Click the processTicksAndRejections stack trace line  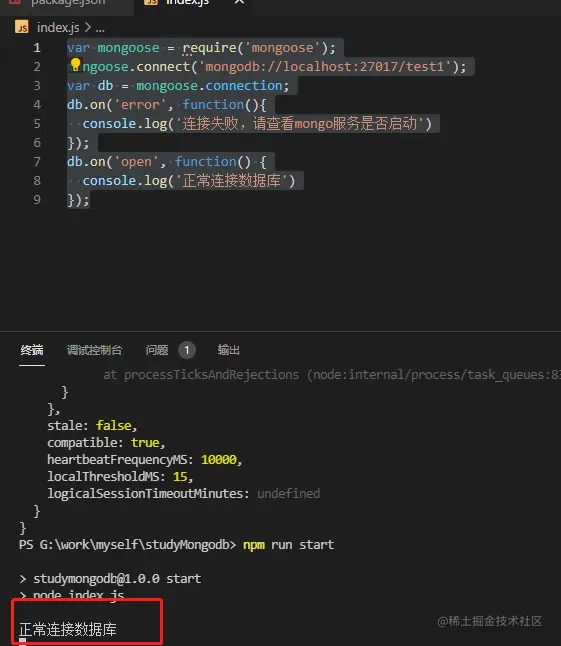[x=332, y=374]
